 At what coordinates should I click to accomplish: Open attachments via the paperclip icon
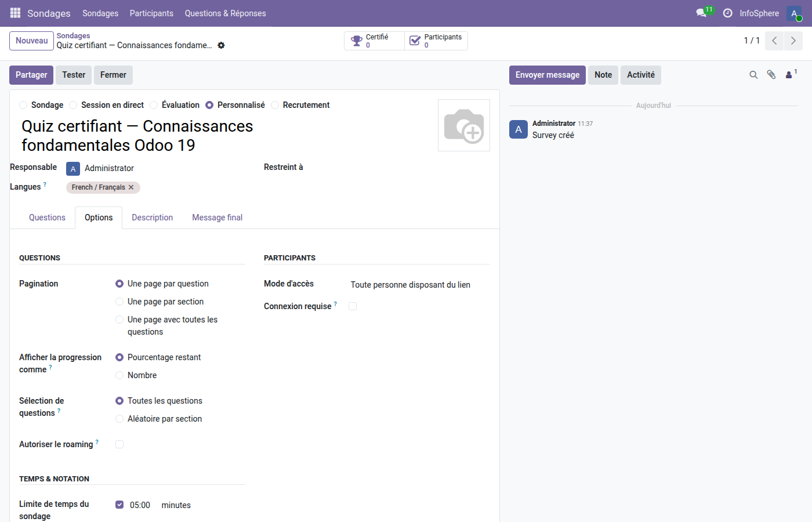pos(771,75)
